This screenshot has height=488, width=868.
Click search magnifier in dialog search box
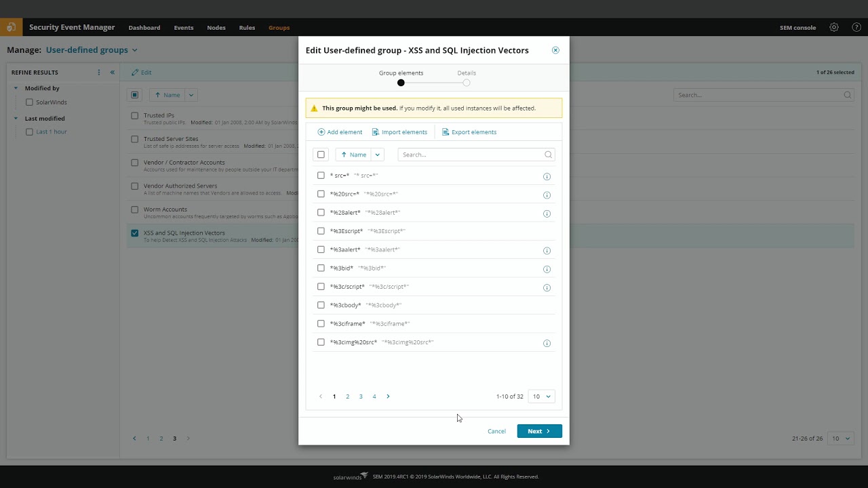(x=548, y=155)
